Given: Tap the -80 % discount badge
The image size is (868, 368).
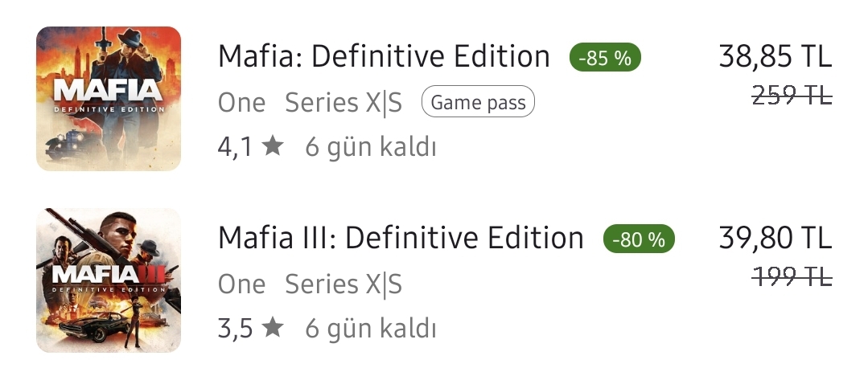Looking at the screenshot, I should [639, 239].
